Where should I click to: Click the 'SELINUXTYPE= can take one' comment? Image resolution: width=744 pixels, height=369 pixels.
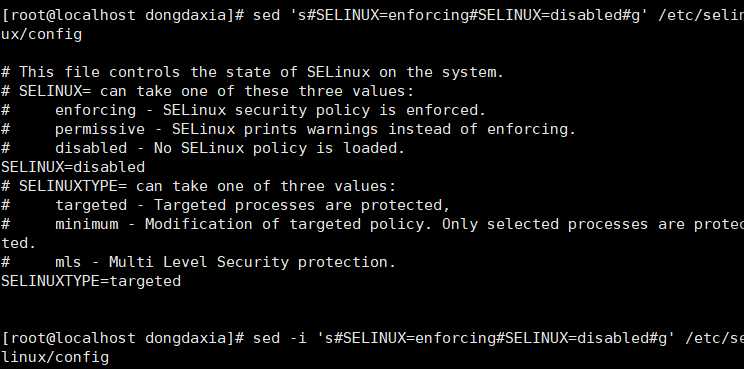click(x=198, y=186)
